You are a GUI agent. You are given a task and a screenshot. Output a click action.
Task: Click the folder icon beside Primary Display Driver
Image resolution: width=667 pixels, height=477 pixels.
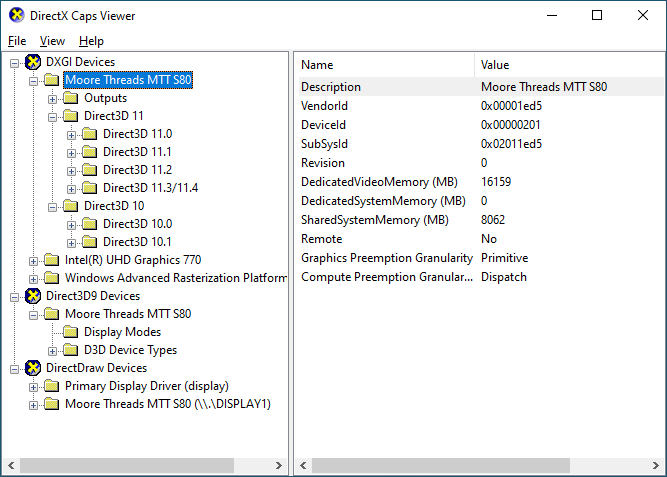point(51,386)
